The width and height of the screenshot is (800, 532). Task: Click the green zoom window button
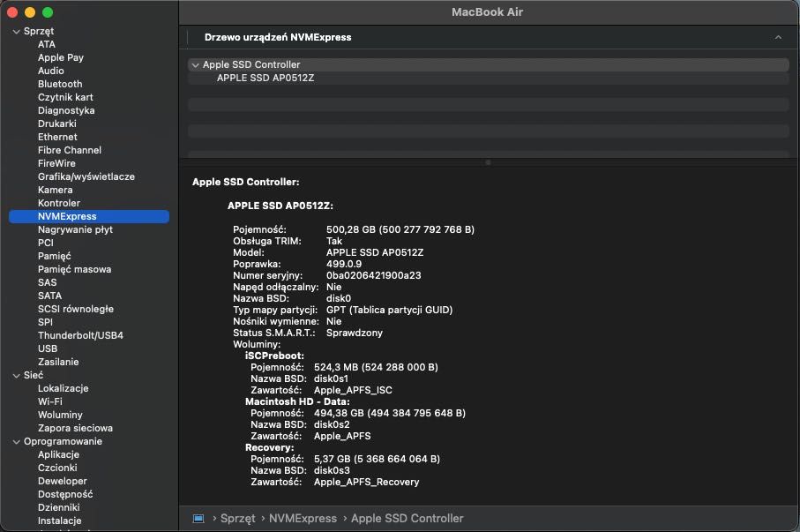tap(48, 12)
